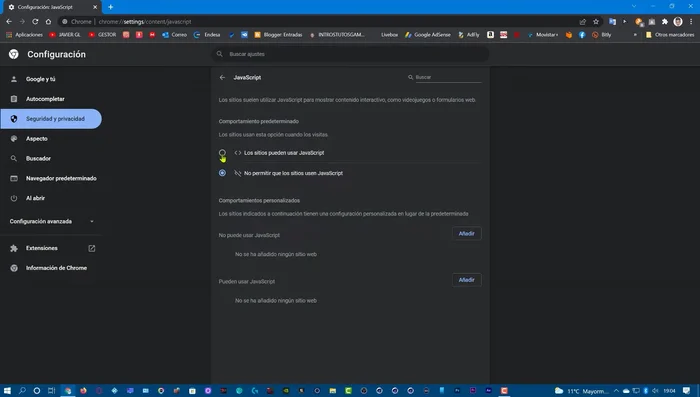Viewport: 700px width, 397px height.
Task: Open the Extensions puzzle-piece icon in toolbar
Action: [x=665, y=21]
